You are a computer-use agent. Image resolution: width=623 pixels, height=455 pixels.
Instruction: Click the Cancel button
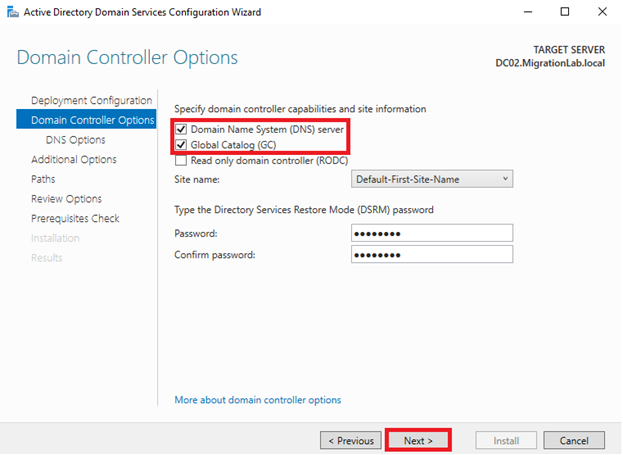[x=574, y=441]
